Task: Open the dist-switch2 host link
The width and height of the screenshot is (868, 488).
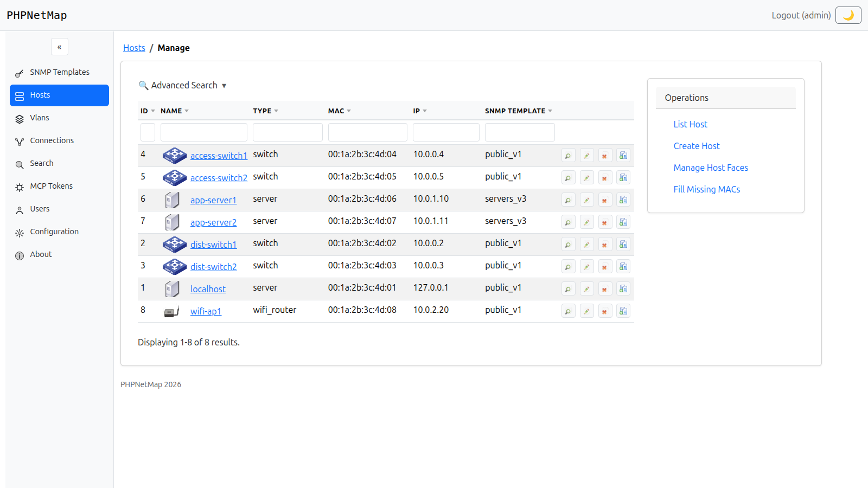Action: [x=213, y=267]
